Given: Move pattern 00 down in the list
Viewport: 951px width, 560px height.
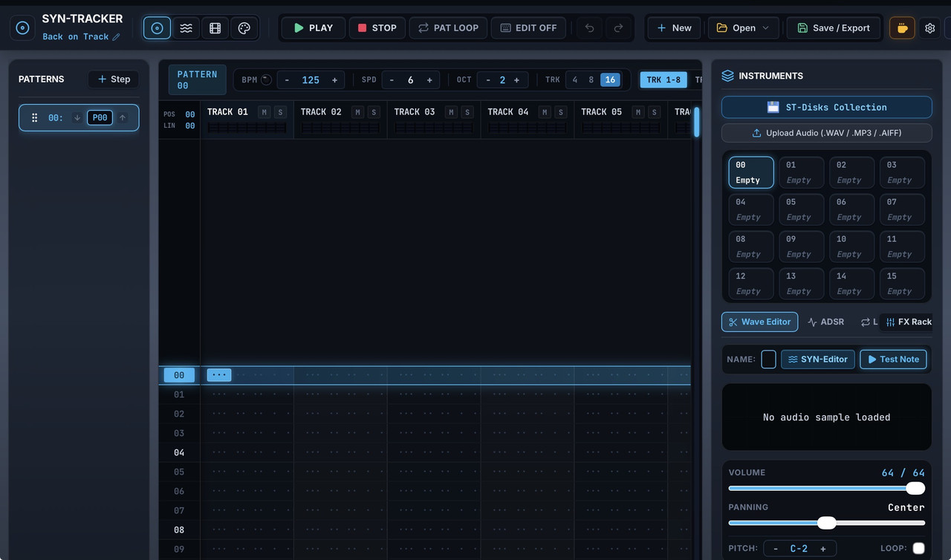Looking at the screenshot, I should [77, 117].
